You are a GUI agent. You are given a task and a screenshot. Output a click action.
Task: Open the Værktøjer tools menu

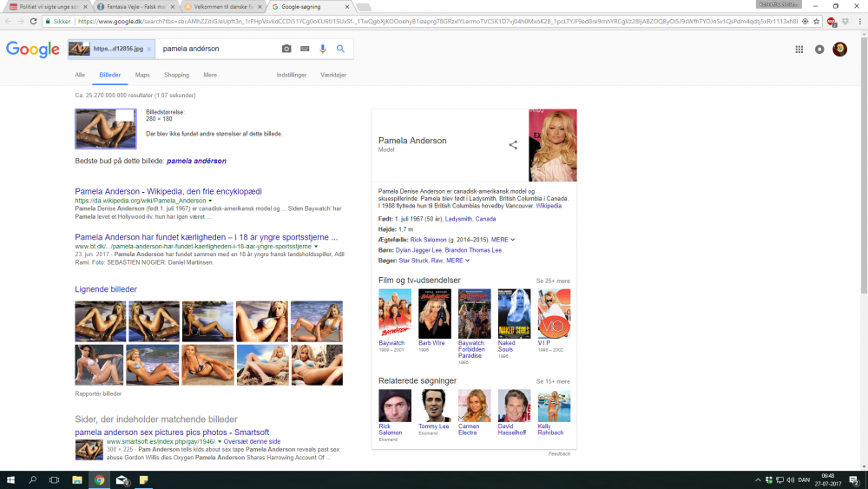(x=332, y=76)
